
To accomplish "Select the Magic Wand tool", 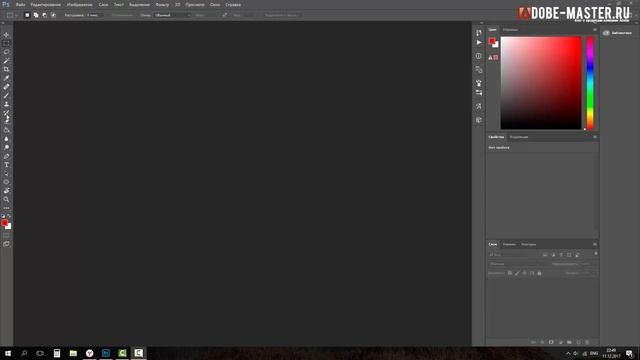I will 6,61.
